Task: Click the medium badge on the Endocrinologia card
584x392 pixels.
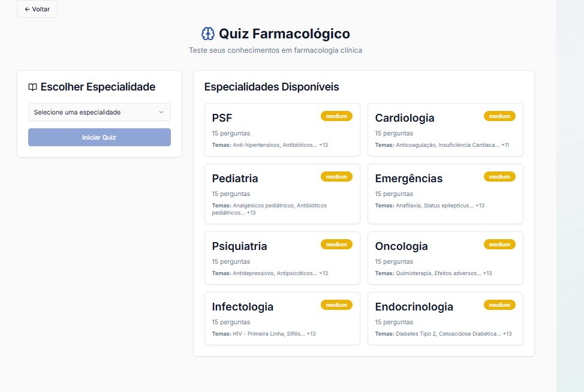Action: pyautogui.click(x=499, y=304)
